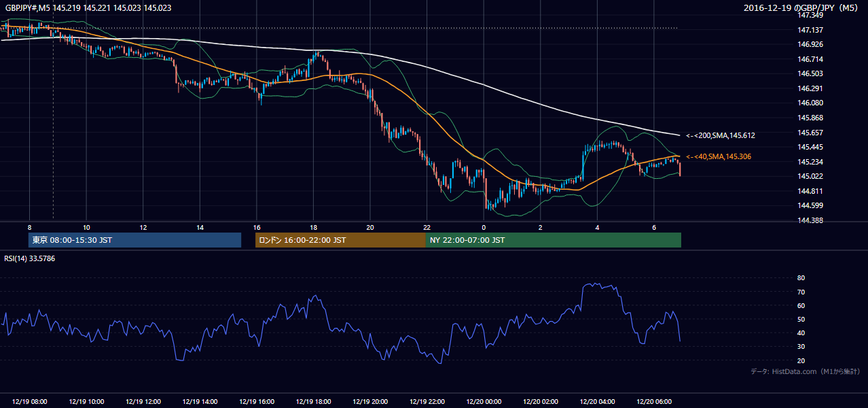Click price axis value 147.349
The width and height of the screenshot is (868, 408).
tap(810, 15)
